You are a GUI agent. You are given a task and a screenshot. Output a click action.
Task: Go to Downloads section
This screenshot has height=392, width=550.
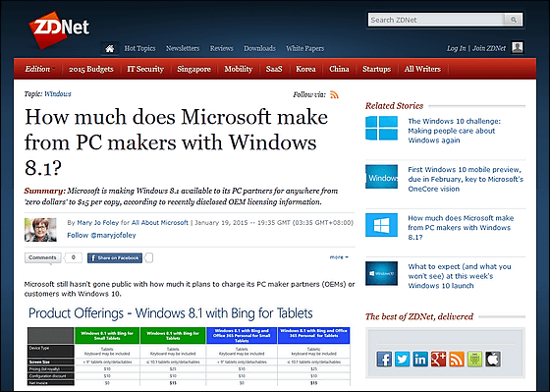[259, 48]
